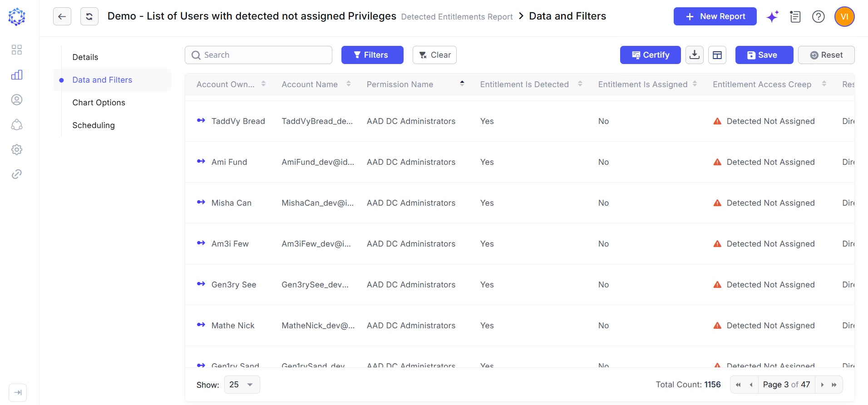Open Scheduling section

(94, 125)
